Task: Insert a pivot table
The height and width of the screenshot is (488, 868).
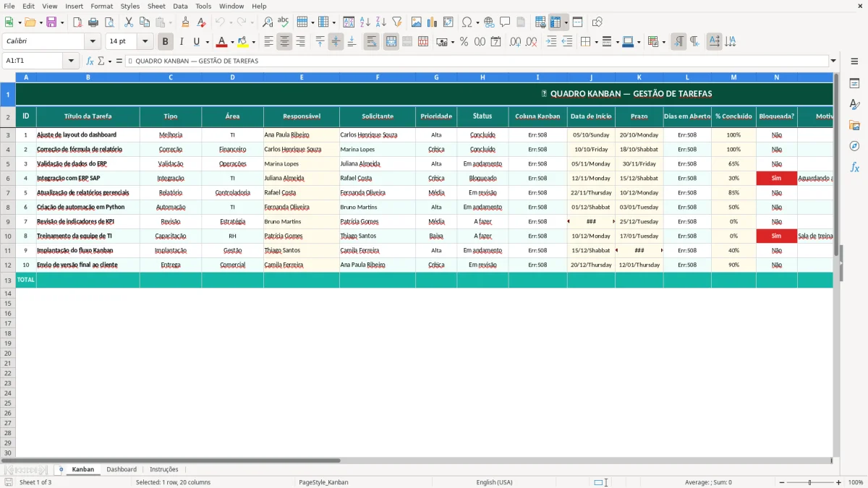Action: (448, 22)
